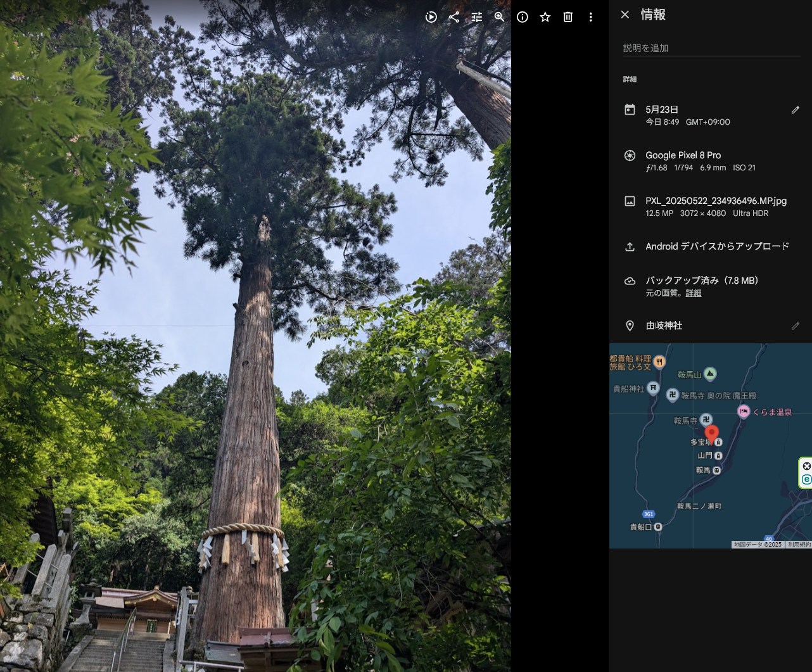Click the image icon beside the filename
The image size is (812, 672).
tap(630, 201)
